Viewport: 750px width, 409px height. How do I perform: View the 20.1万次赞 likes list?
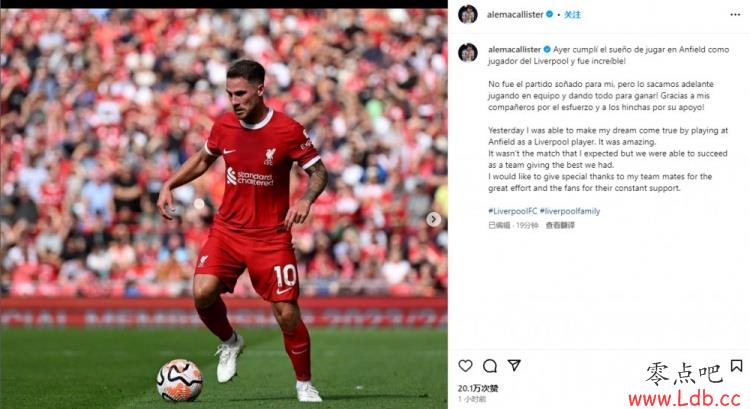click(478, 388)
